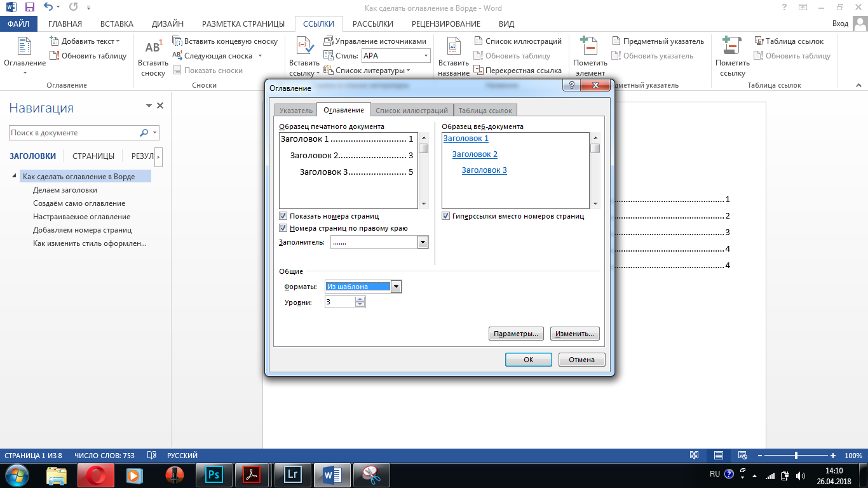Open Photoshop from the taskbar
868x488 pixels.
[214, 475]
